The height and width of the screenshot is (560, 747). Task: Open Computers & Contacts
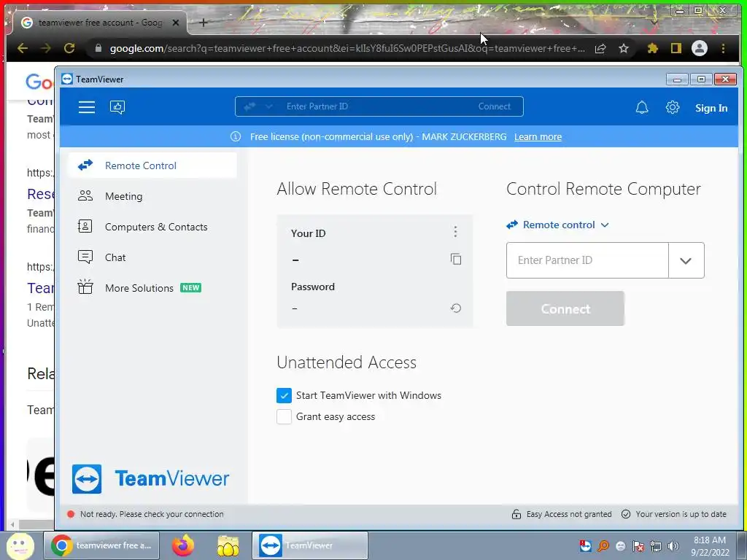point(152,227)
